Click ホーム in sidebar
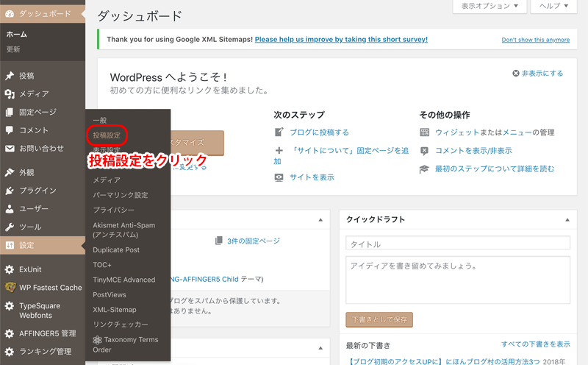Image resolution: width=588 pixels, height=365 pixels. point(17,34)
